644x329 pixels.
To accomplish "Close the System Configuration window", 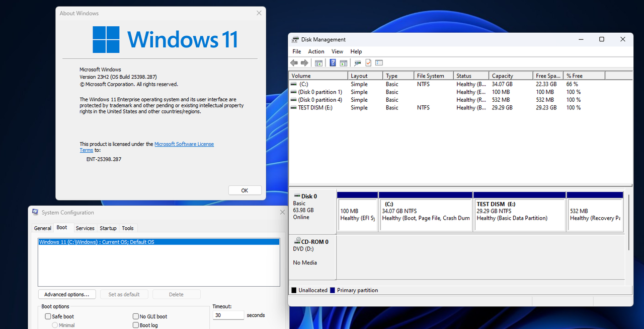I will click(282, 212).
